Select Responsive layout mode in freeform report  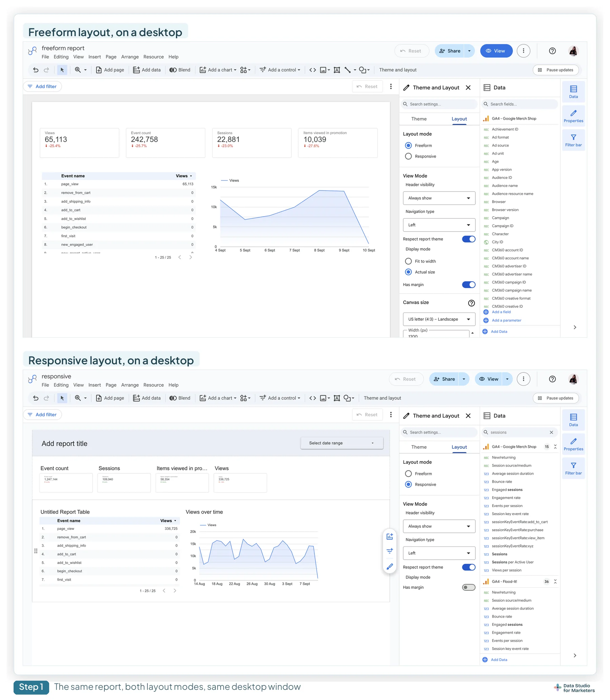[408, 156]
